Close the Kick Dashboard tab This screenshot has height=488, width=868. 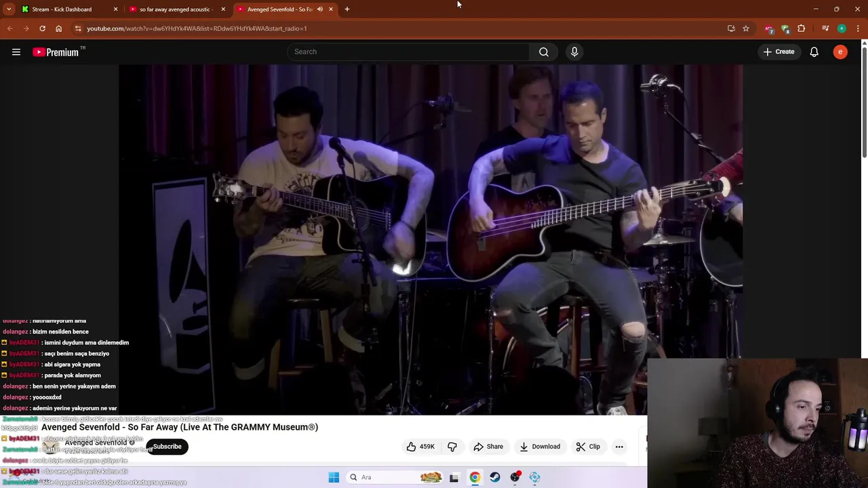tap(115, 9)
